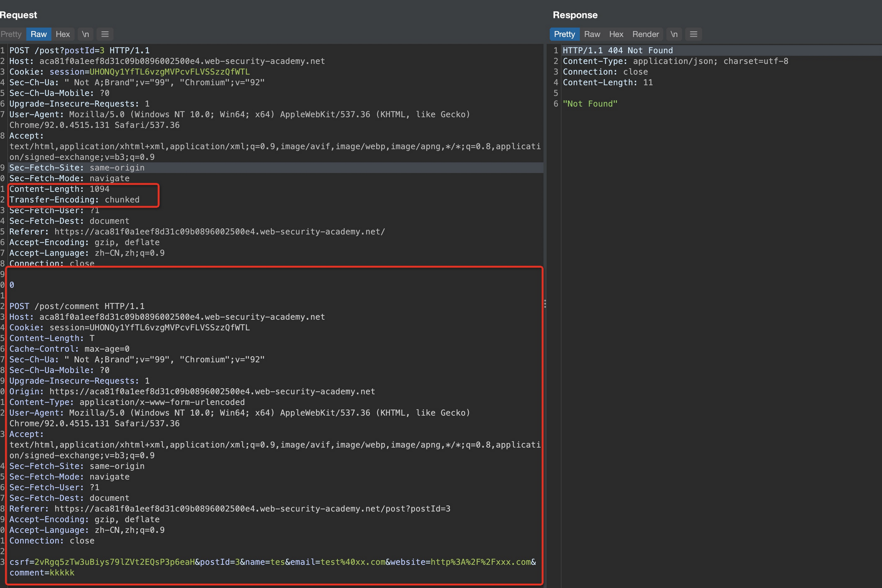Click the 'Content-Length: 1094' header line

coord(59,189)
